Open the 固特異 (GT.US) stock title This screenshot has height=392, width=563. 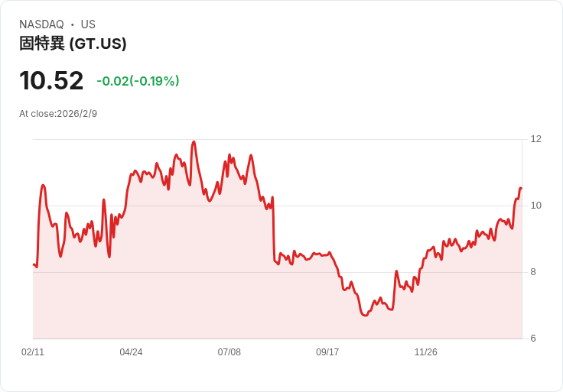[73, 44]
